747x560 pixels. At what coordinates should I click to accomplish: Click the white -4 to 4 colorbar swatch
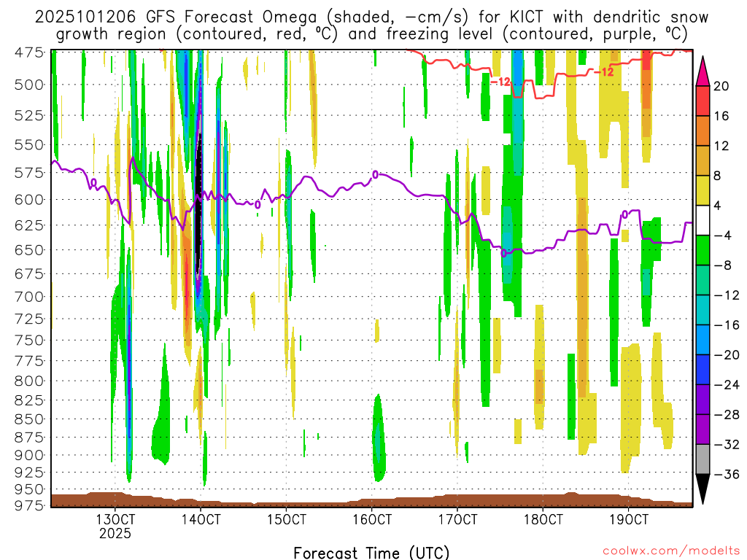tap(703, 220)
